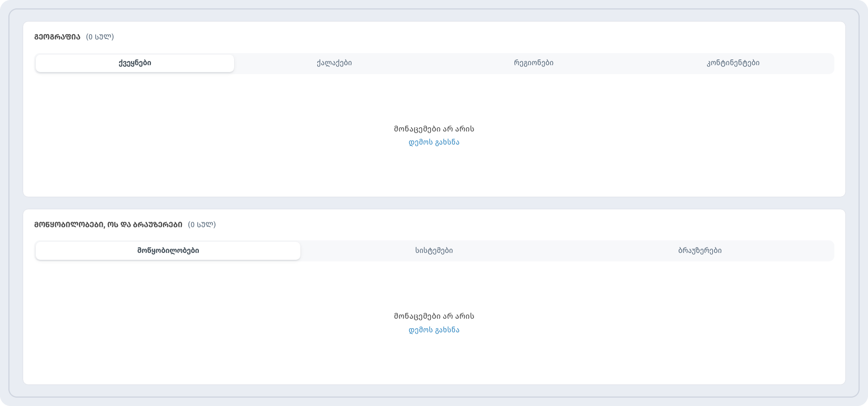The image size is (868, 406).
Task: Click მონაცემები არ არის text in devices card
Action: click(x=434, y=316)
